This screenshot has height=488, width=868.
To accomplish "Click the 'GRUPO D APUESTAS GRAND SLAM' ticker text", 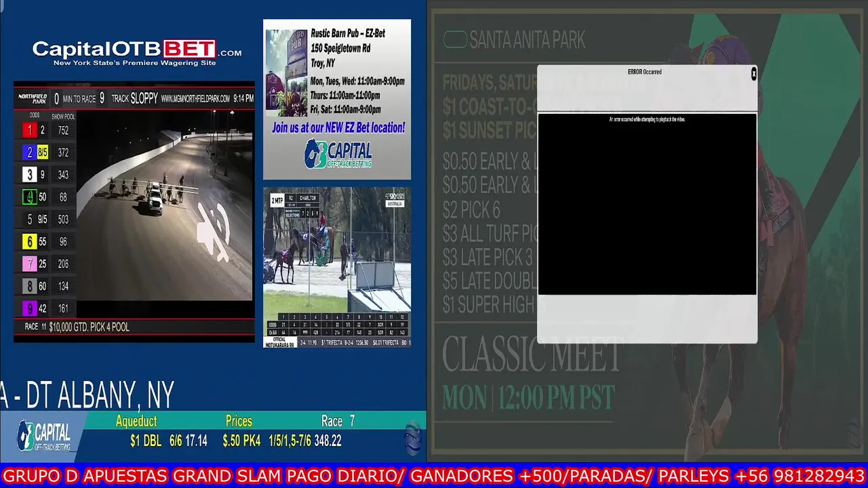I will coord(140,476).
